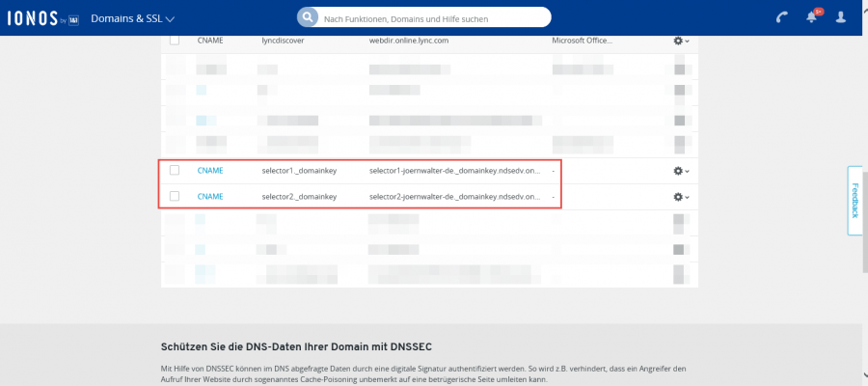Viewport: 868px width, 386px height.
Task: Click the search magnifier icon
Action: pyautogui.click(x=308, y=17)
